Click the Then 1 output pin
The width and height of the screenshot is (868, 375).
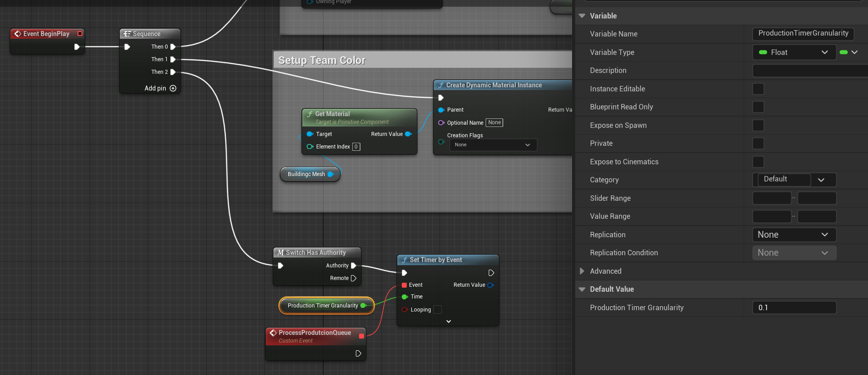tap(173, 59)
